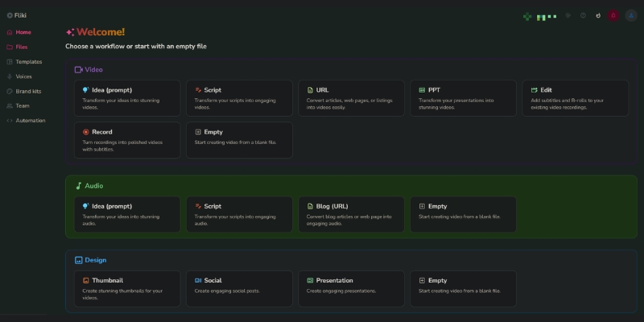Select the Audio Script workflow card
Screen dimensions: 644x322
[239, 214]
